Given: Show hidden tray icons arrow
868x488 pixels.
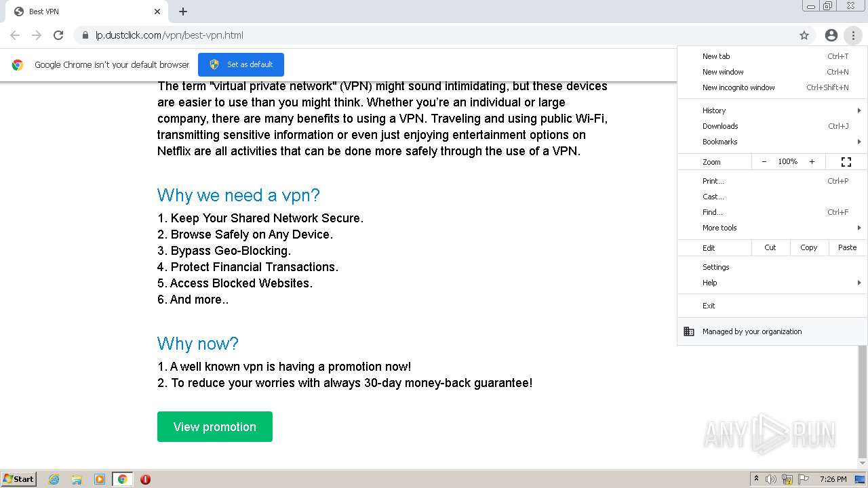Looking at the screenshot, I should [756, 479].
